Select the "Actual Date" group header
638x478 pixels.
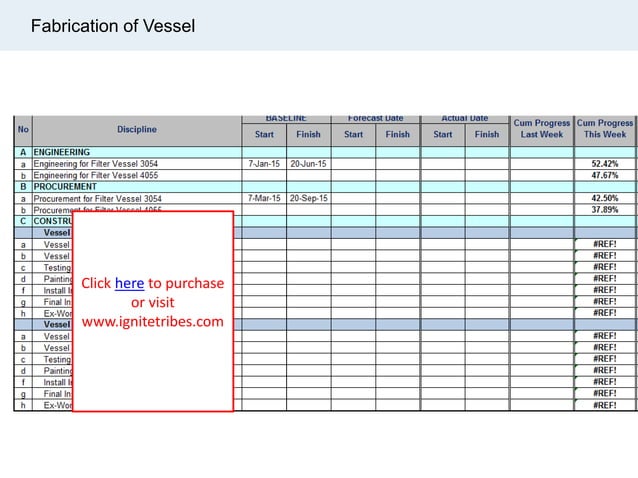coord(464,118)
